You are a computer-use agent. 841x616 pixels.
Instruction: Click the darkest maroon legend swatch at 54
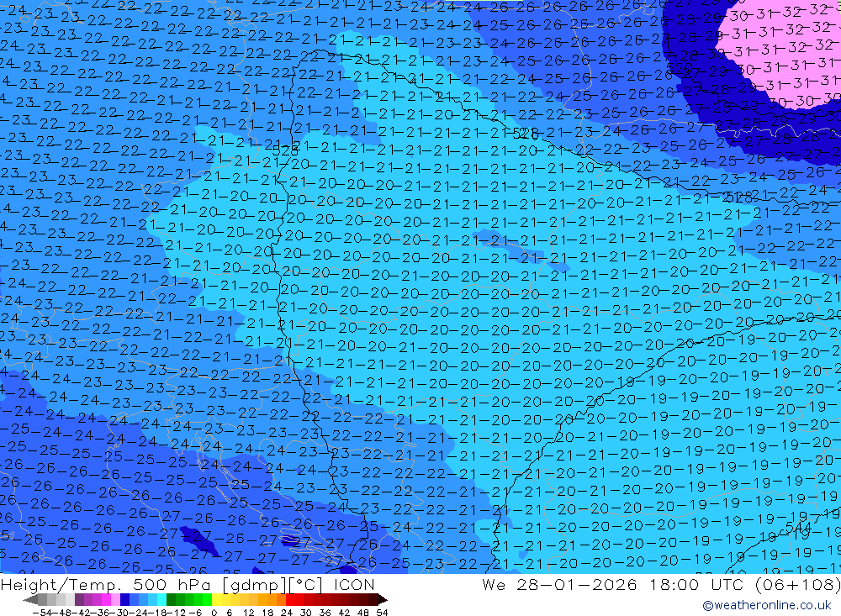373,599
